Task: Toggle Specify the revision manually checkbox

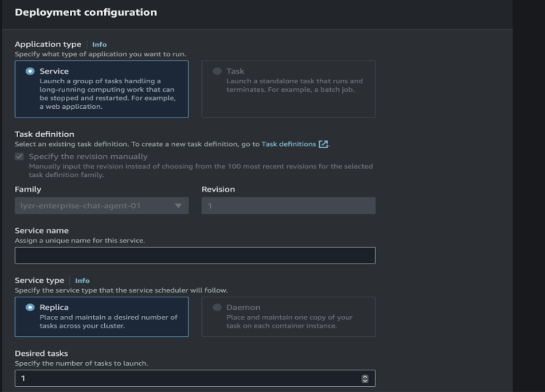Action: pos(19,156)
